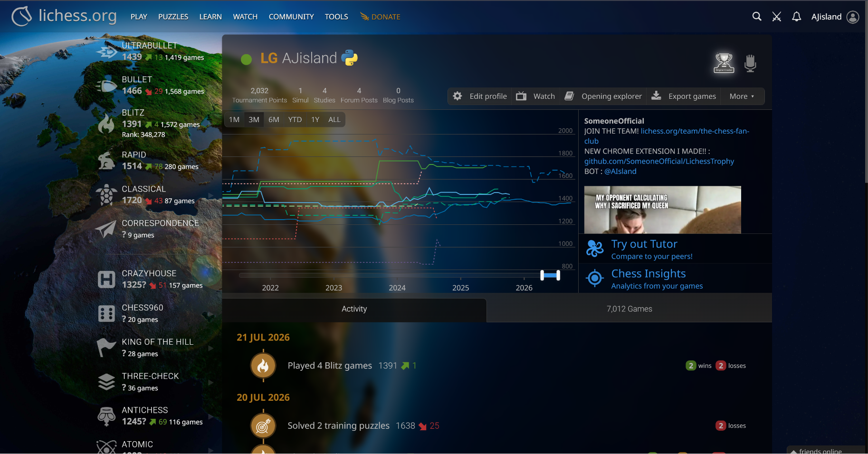Select the 3M chart range
Image resolution: width=868 pixels, height=454 pixels.
pyautogui.click(x=254, y=119)
